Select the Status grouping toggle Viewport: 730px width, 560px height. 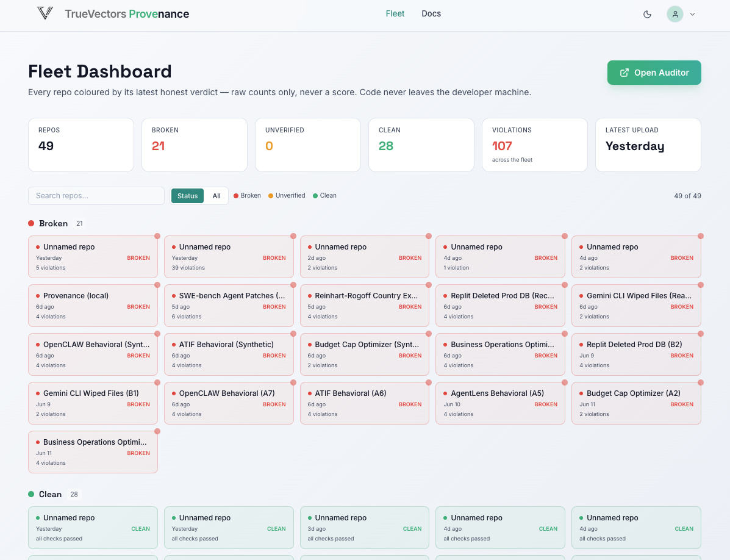(188, 196)
